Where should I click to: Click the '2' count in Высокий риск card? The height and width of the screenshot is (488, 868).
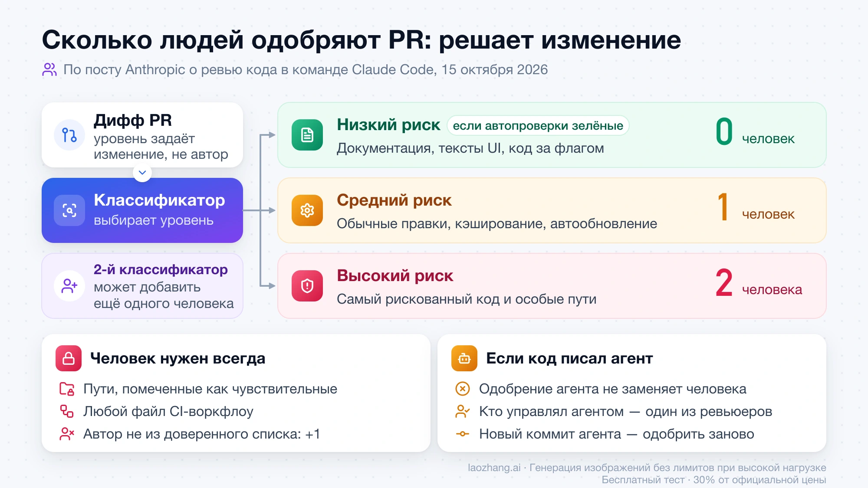pos(724,282)
